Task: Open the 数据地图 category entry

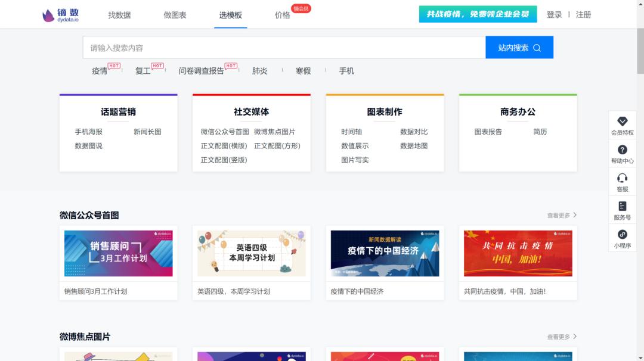Action: click(414, 146)
